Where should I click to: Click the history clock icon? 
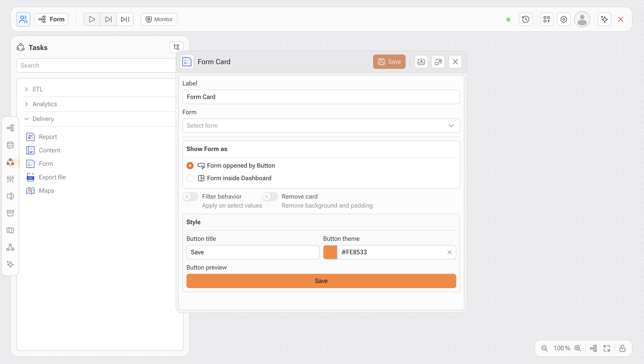[525, 19]
